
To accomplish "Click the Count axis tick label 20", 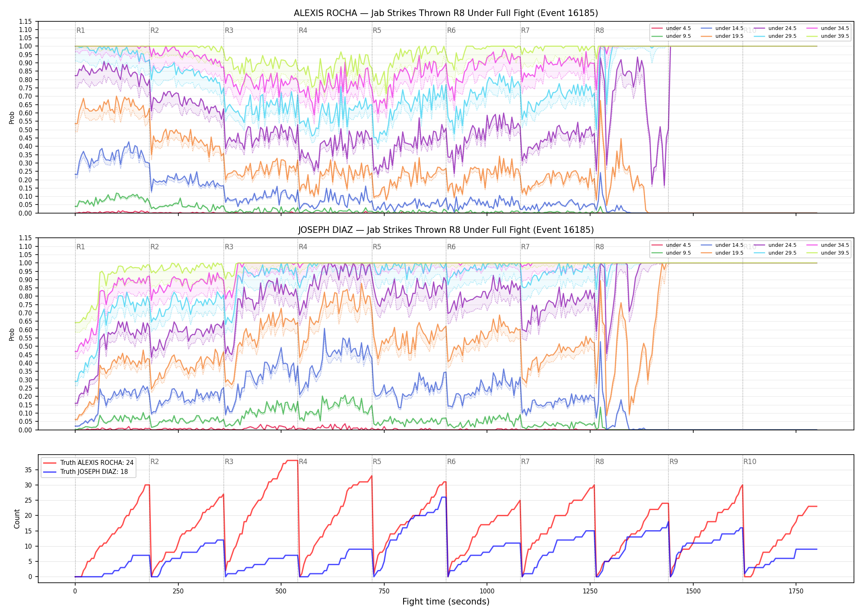I will (28, 516).
